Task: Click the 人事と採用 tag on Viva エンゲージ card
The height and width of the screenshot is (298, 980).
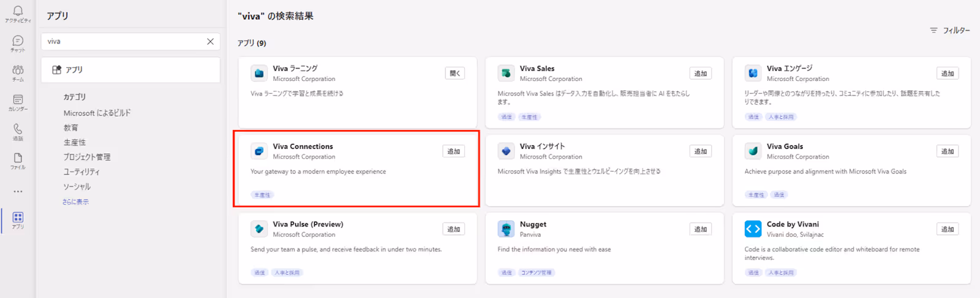Action: point(781,117)
